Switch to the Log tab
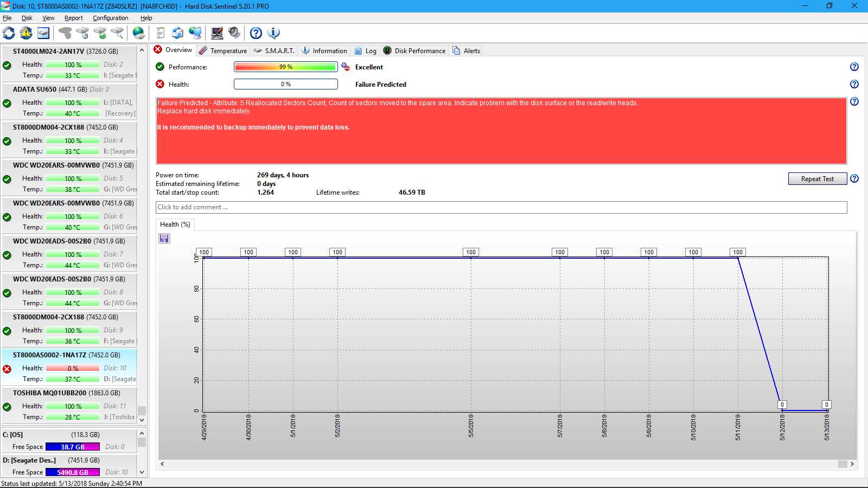The height and width of the screenshot is (488, 868). tap(365, 50)
